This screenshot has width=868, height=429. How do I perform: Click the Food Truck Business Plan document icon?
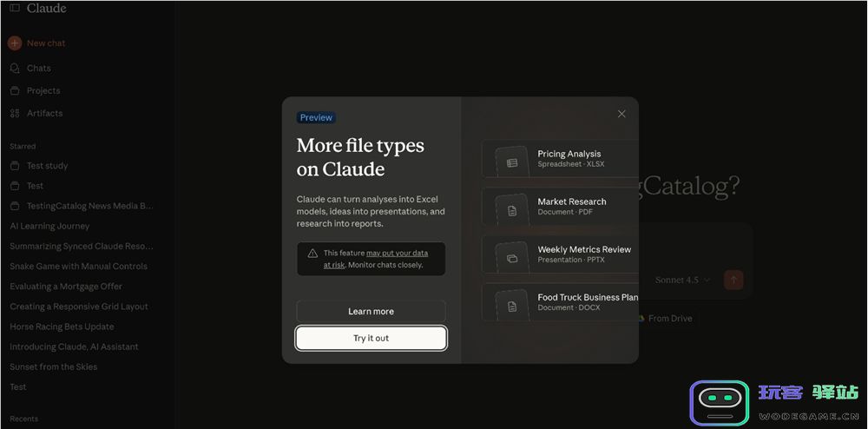point(512,306)
